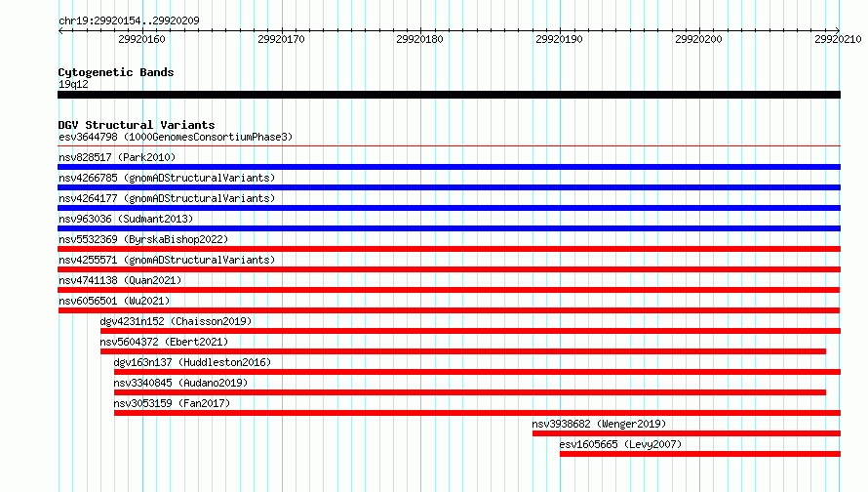
Task: Click the 19q12 band label
Action: click(73, 84)
